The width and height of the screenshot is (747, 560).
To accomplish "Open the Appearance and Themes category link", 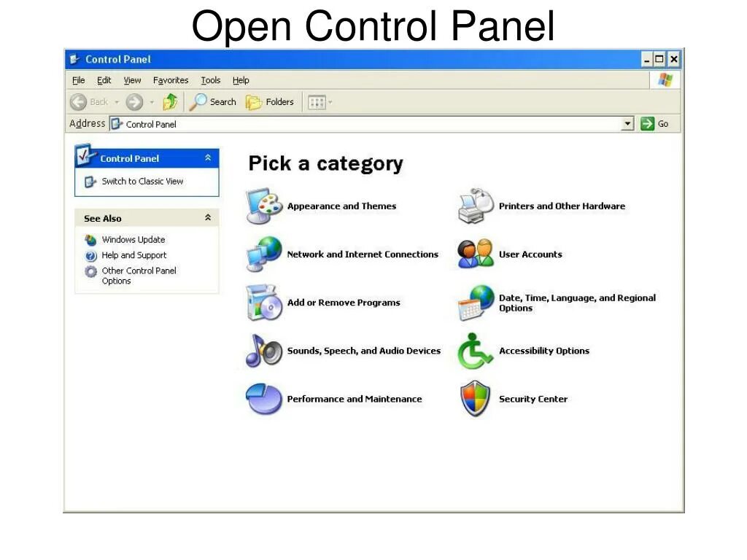I will pos(341,206).
